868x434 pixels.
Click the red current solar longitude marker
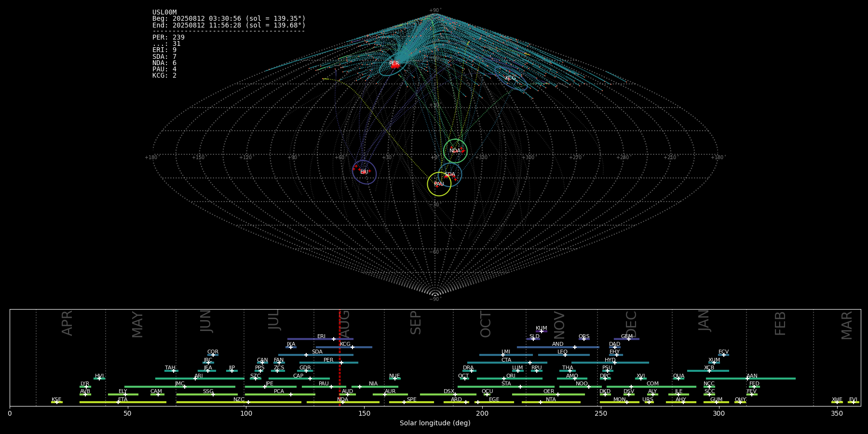pyautogui.click(x=339, y=357)
